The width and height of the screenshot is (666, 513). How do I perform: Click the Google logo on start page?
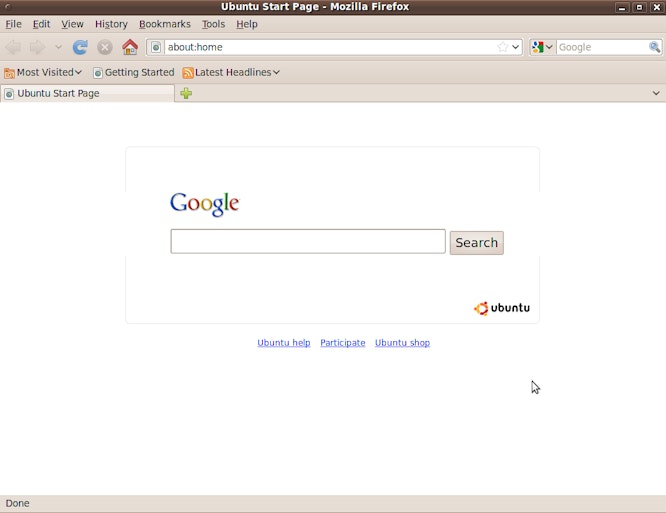click(x=205, y=204)
